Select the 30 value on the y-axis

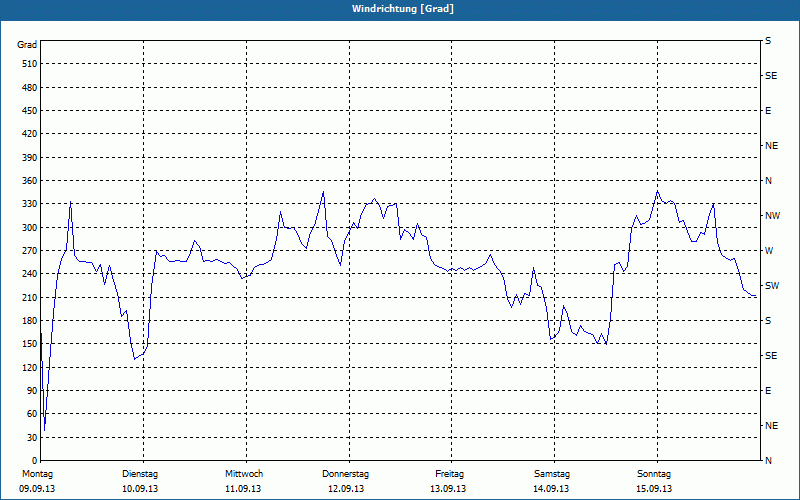click(32, 437)
